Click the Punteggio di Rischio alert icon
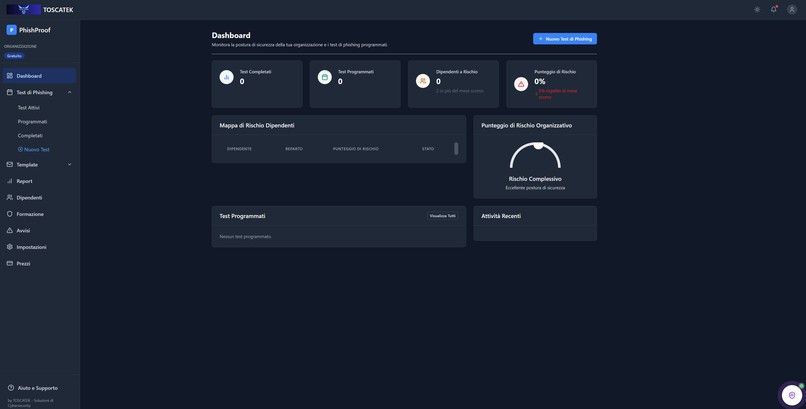Viewport: 806px width, 409px height. [x=521, y=84]
